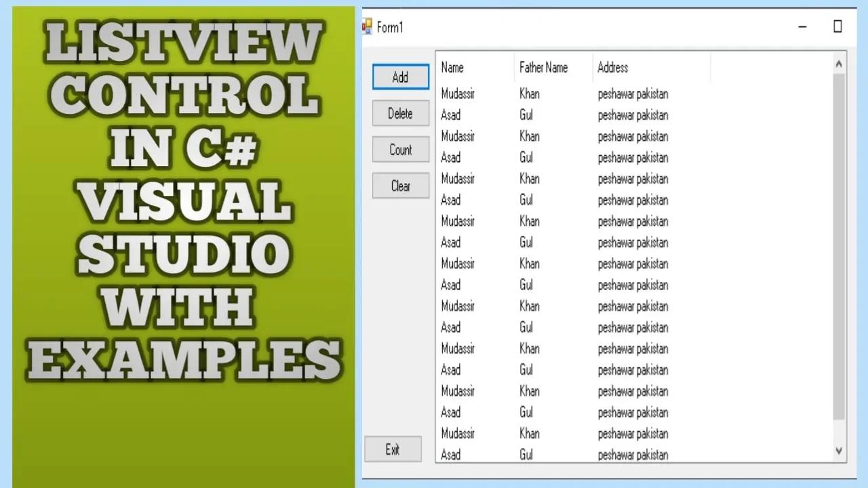This screenshot has height=488, width=868.
Task: Click the Add button
Action: 401,77
